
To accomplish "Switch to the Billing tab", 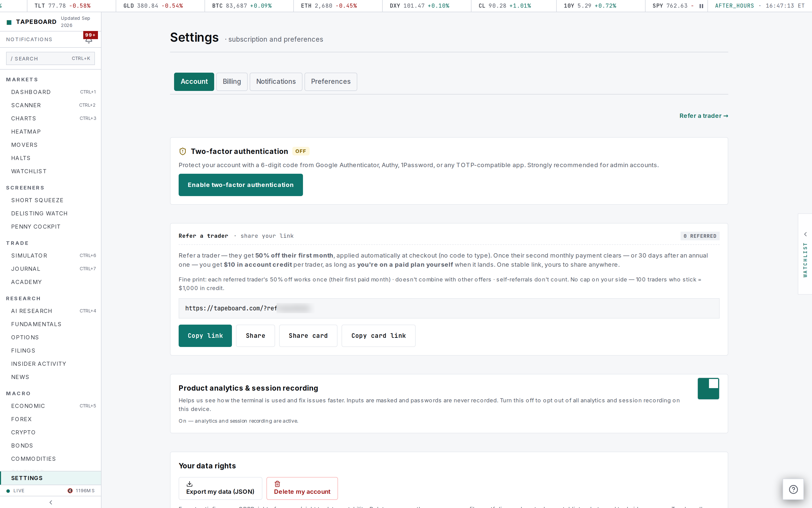I will [x=232, y=82].
